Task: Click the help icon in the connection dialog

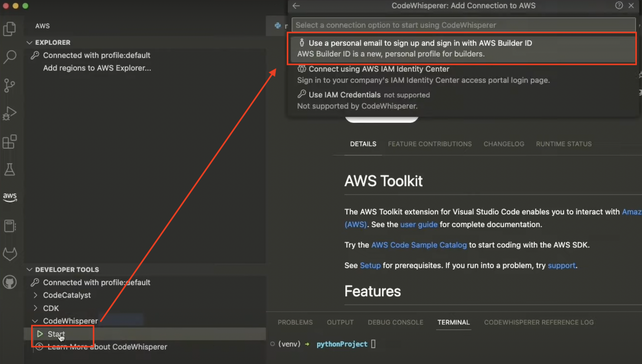Action: (619, 6)
